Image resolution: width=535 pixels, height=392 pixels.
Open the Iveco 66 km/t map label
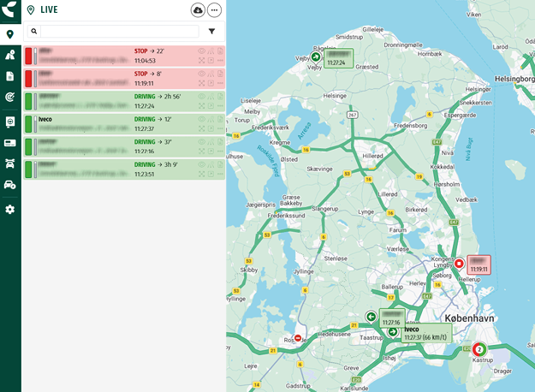426,333
